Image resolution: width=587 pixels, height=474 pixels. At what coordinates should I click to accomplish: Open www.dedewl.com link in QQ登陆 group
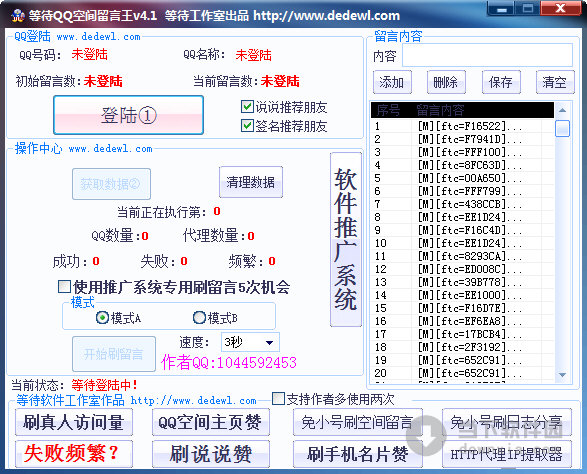[98, 37]
